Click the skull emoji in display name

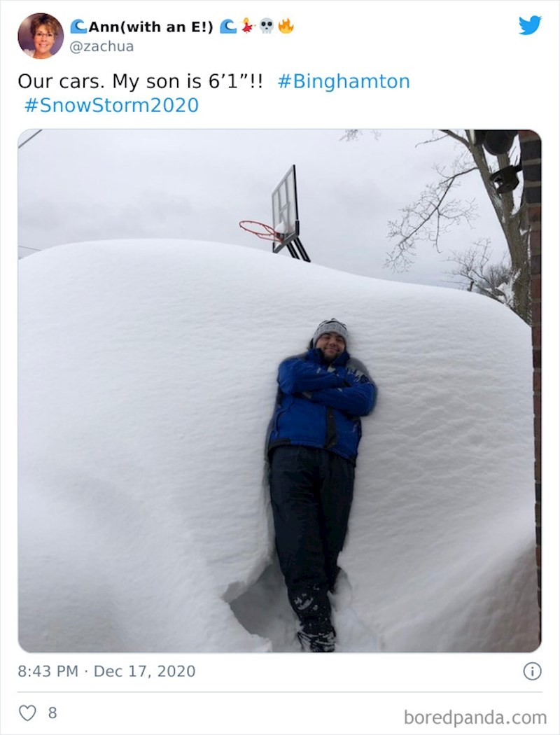point(267,26)
